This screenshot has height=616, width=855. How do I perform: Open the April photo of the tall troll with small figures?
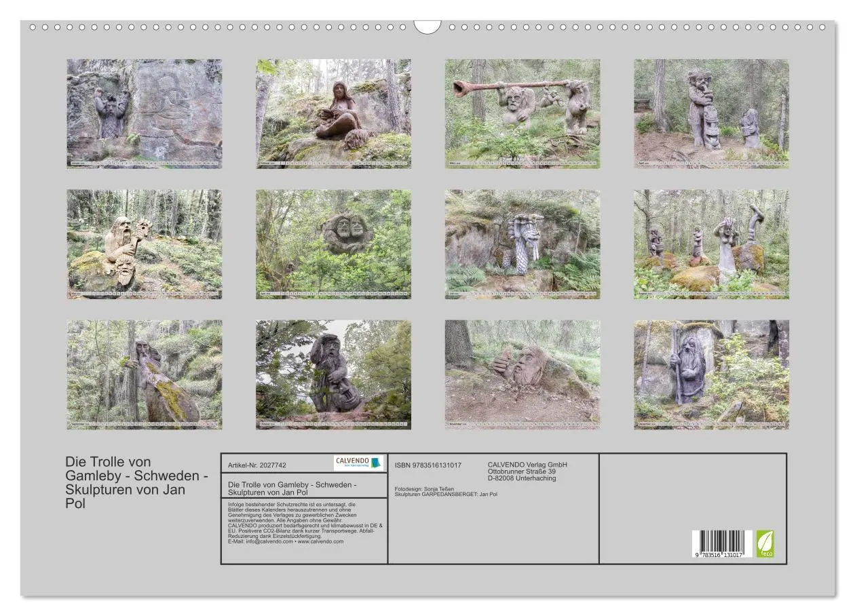tap(712, 114)
